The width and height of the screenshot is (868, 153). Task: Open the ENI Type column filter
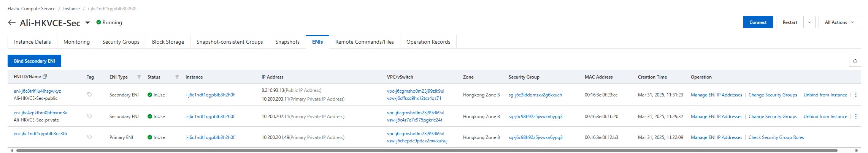[x=139, y=77]
